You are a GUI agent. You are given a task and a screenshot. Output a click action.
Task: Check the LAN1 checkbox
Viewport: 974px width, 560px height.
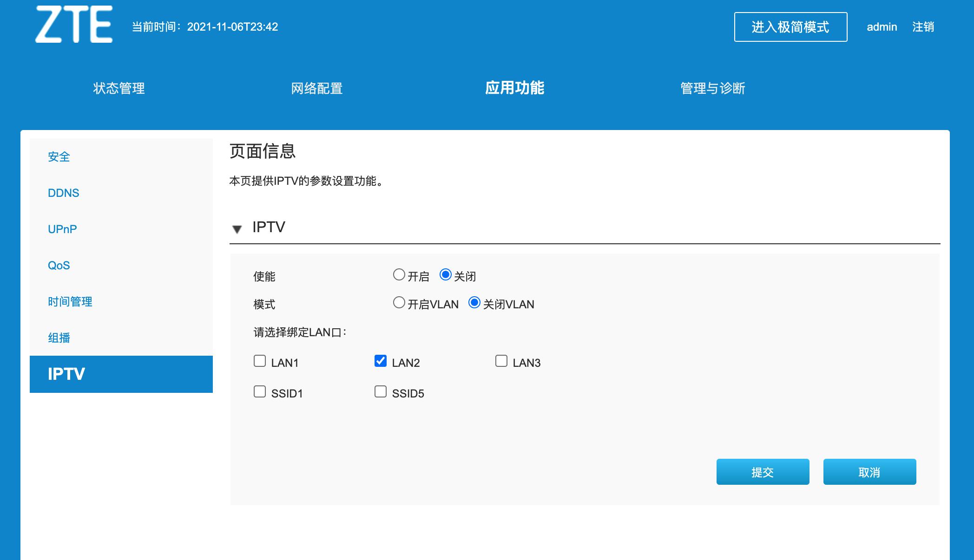(x=259, y=360)
